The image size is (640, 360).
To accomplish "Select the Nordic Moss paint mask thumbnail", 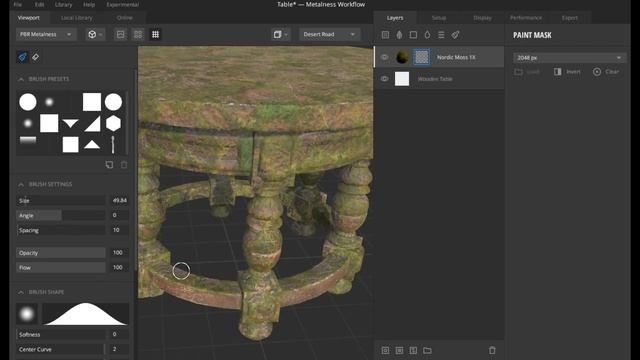I will tap(422, 57).
